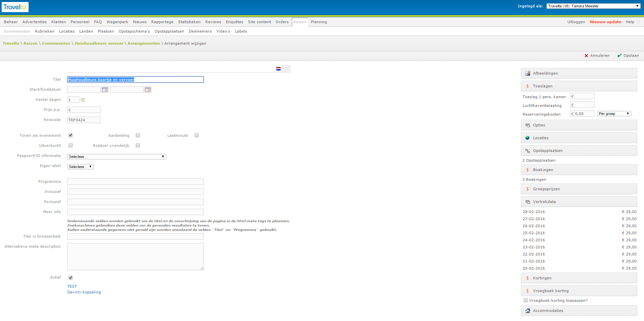Click the Accommodaties house icon
The width and height of the screenshot is (644, 321).
528,311
